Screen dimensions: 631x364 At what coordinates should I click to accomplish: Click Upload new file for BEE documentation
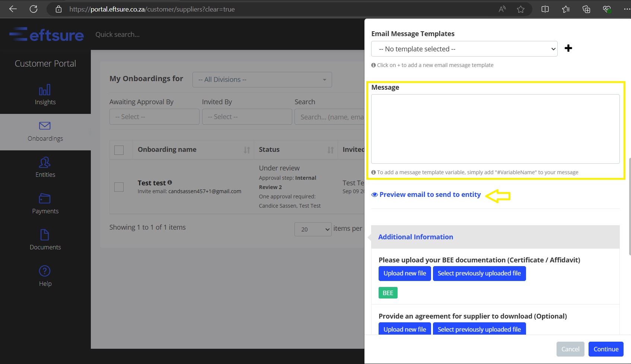(x=405, y=274)
